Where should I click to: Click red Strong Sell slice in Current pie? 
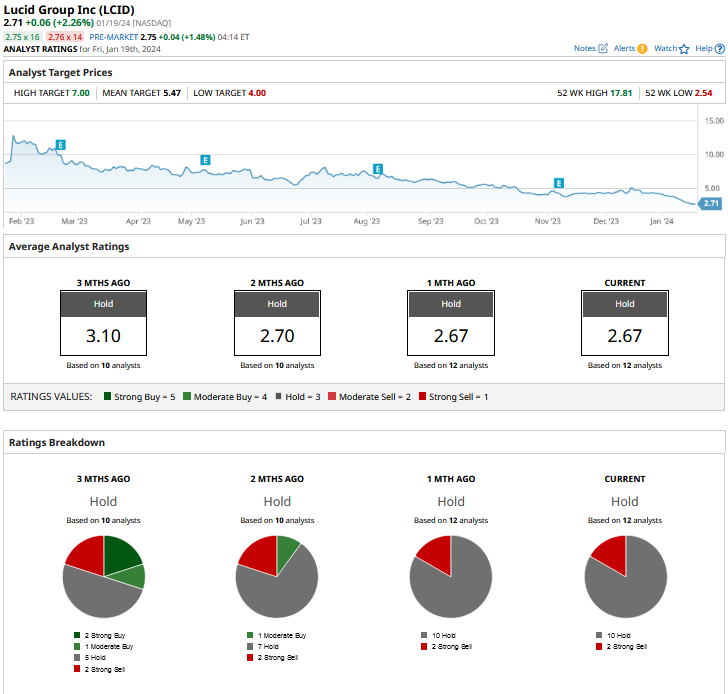tap(608, 552)
